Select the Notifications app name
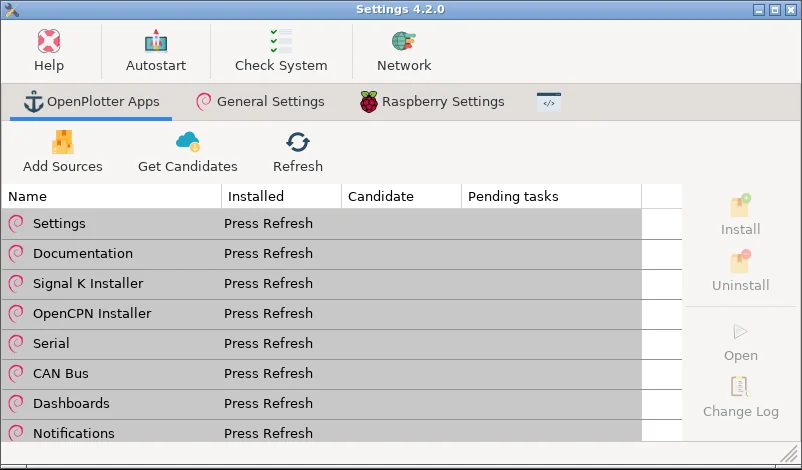This screenshot has height=470, width=802. coord(74,433)
